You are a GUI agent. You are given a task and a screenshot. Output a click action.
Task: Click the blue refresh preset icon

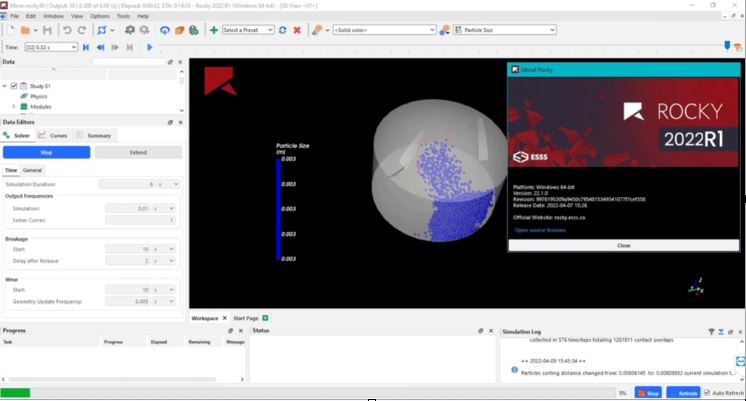(282, 30)
